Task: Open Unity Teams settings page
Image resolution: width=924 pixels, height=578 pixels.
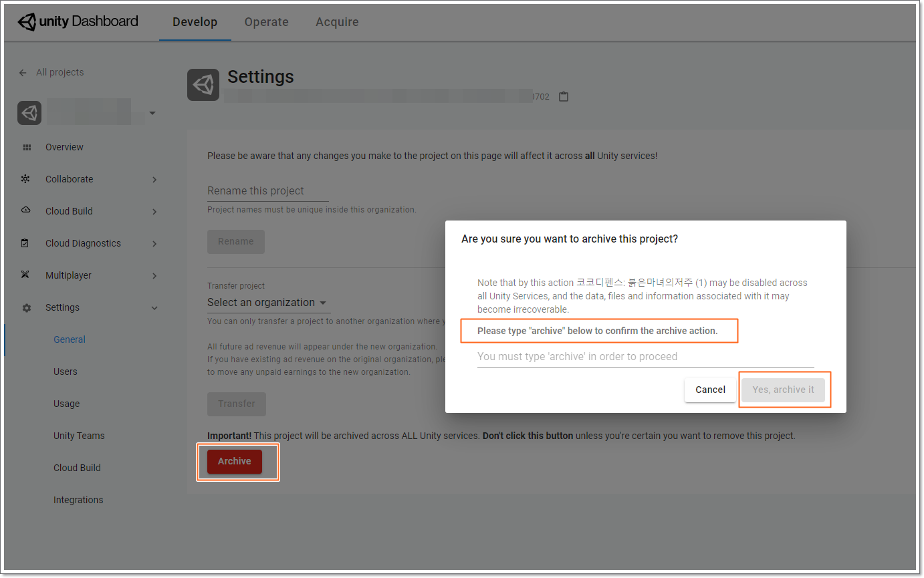Action: (79, 436)
